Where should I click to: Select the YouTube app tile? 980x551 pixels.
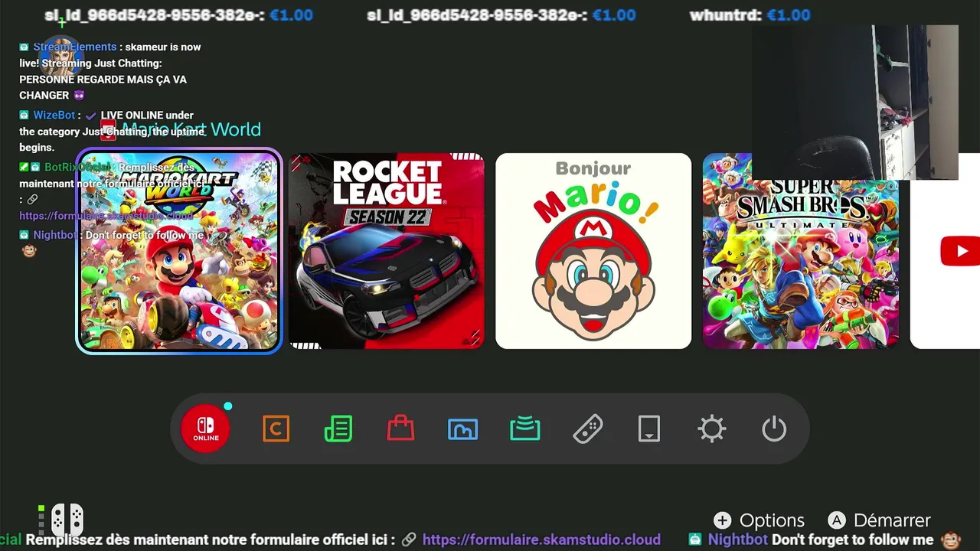pos(945,251)
